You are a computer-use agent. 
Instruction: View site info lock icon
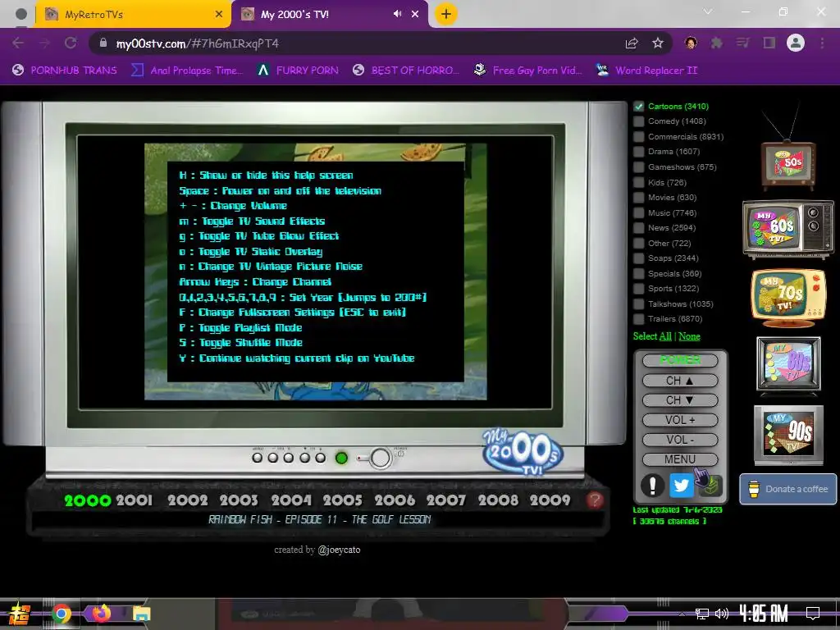(103, 43)
